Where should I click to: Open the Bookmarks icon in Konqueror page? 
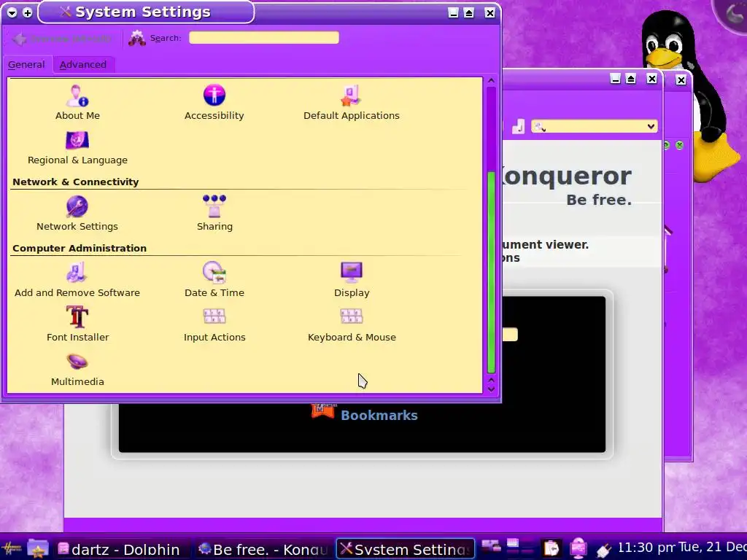[x=322, y=411]
